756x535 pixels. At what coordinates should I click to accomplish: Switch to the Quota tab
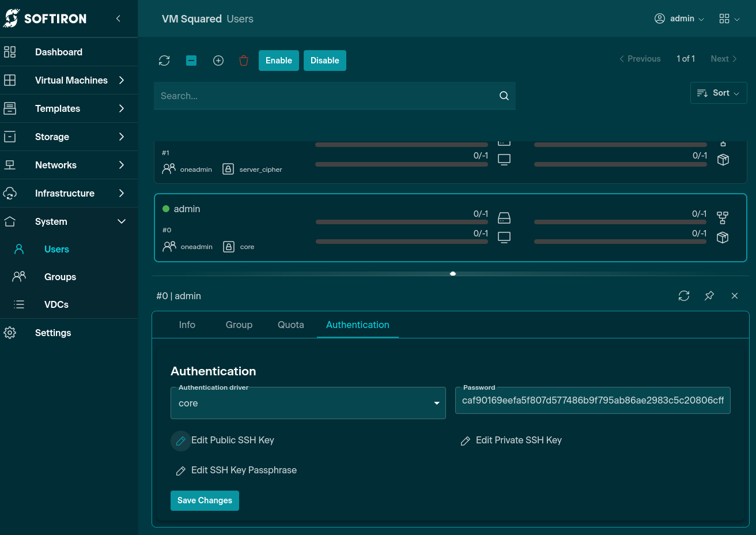[x=290, y=325]
